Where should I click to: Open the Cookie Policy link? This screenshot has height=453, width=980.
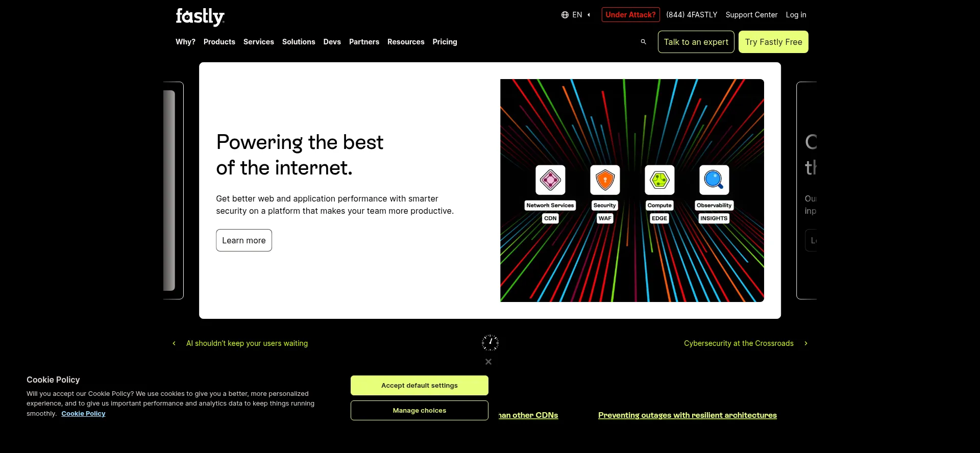click(83, 414)
